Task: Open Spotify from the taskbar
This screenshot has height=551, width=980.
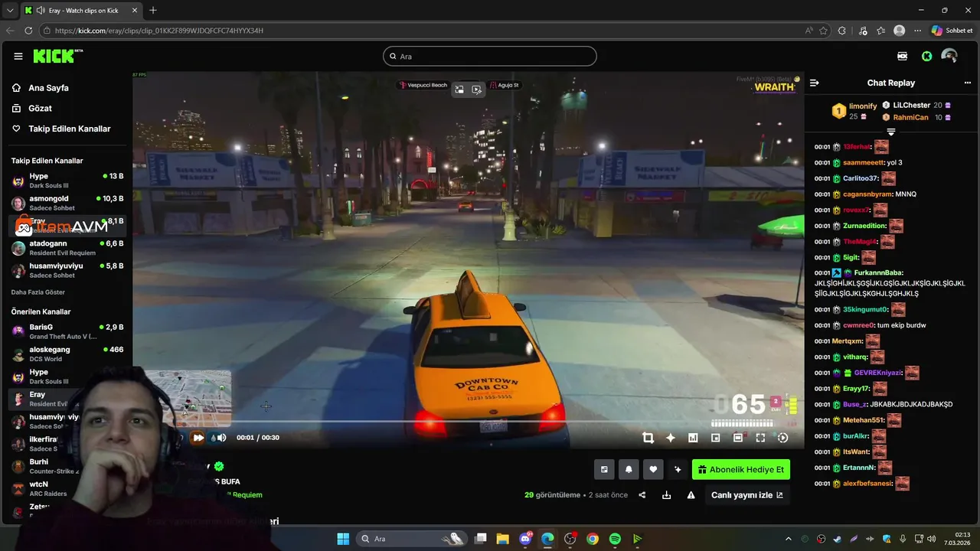Action: 615,539
